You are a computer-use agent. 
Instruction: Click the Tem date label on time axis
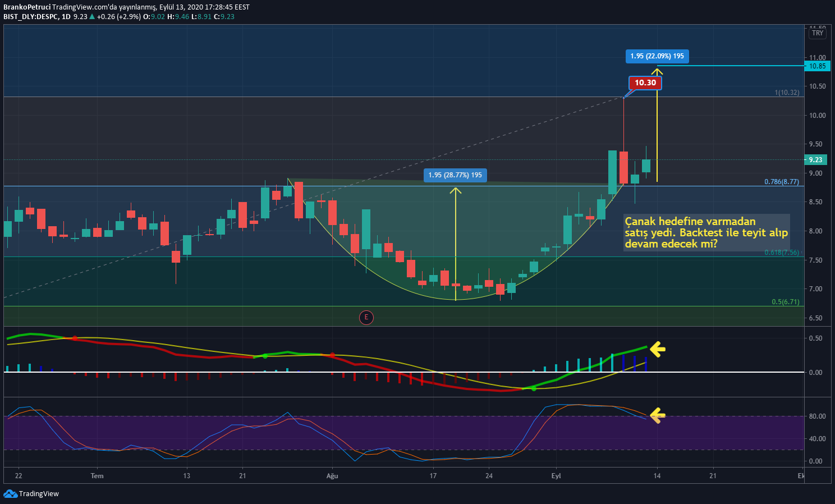(x=97, y=476)
